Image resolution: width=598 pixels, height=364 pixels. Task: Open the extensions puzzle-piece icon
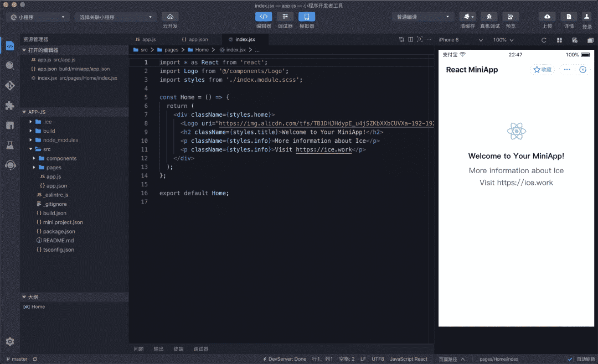point(10,106)
